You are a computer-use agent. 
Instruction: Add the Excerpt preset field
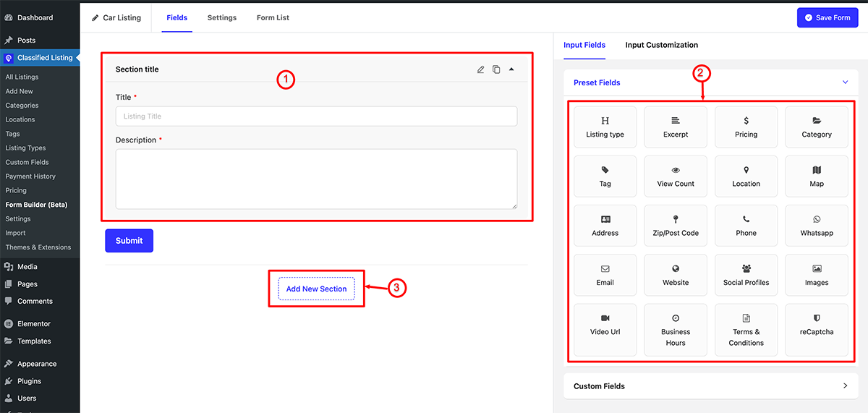click(x=676, y=127)
